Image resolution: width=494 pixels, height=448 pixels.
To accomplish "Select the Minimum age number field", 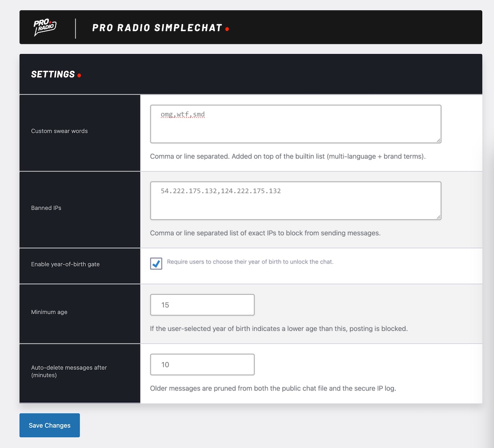I will click(x=202, y=305).
